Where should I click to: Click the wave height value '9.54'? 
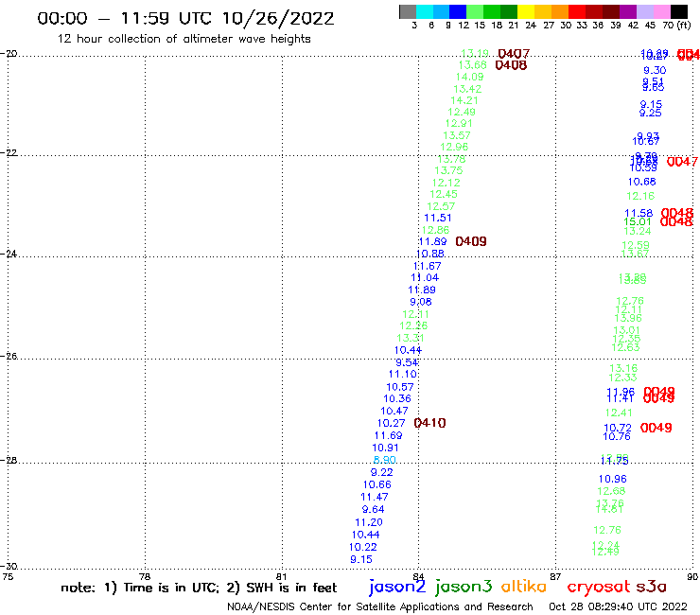point(407,362)
